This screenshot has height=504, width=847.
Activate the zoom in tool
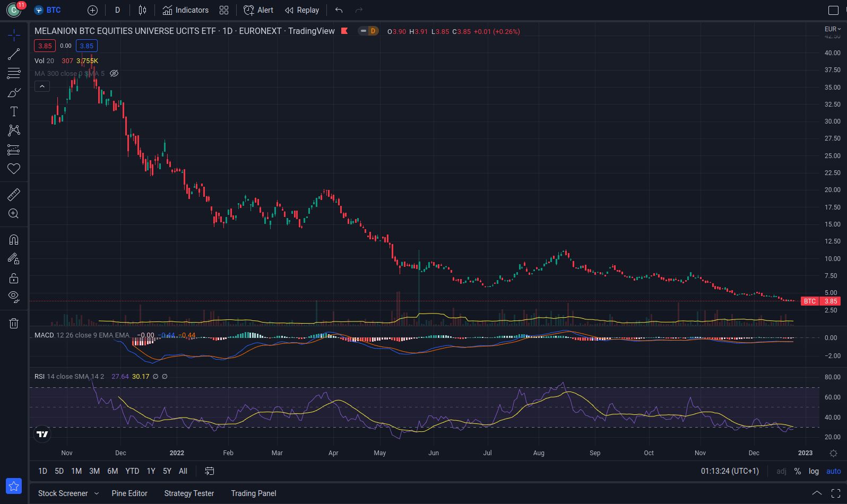click(14, 213)
